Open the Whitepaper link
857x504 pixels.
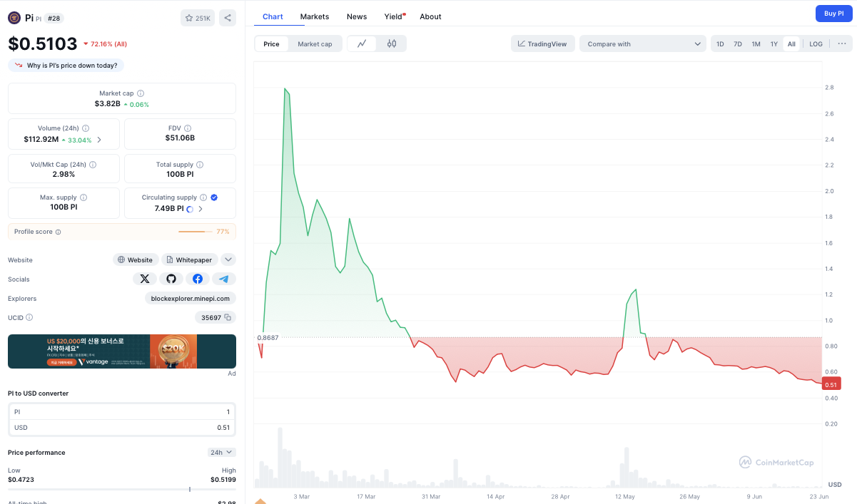click(x=190, y=259)
